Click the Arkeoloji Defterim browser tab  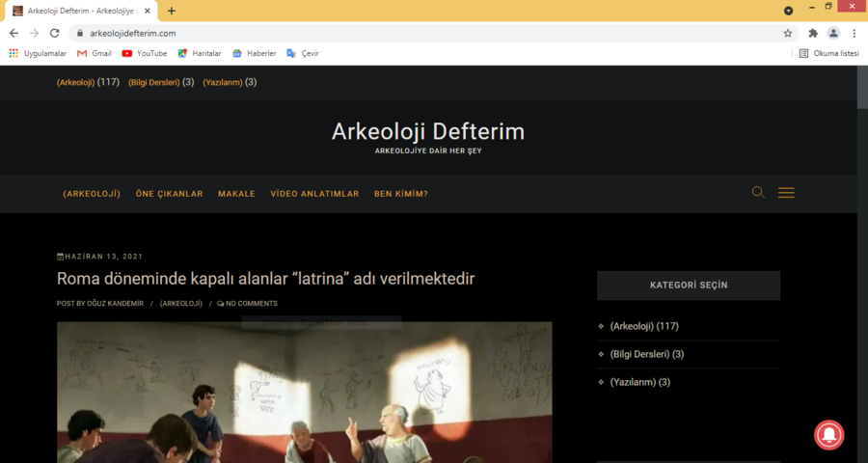pos(81,11)
